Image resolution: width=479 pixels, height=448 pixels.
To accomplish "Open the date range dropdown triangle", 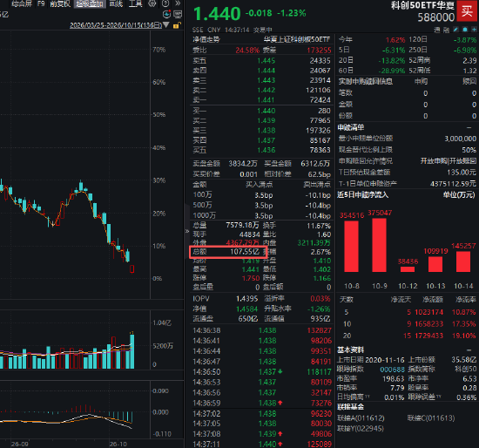I will pos(166,24).
